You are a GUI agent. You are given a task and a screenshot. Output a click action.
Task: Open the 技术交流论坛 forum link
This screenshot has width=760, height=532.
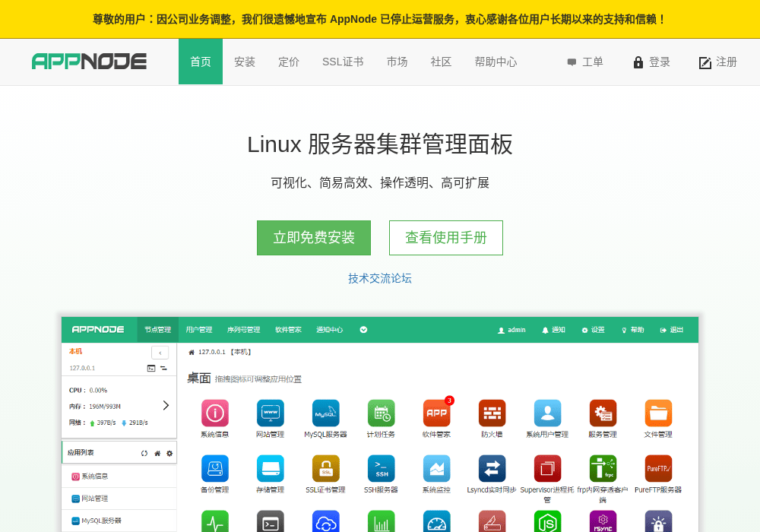pos(379,278)
